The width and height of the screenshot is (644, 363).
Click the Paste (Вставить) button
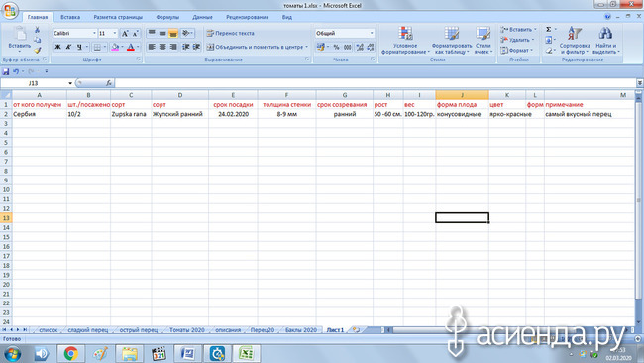pos(19,40)
